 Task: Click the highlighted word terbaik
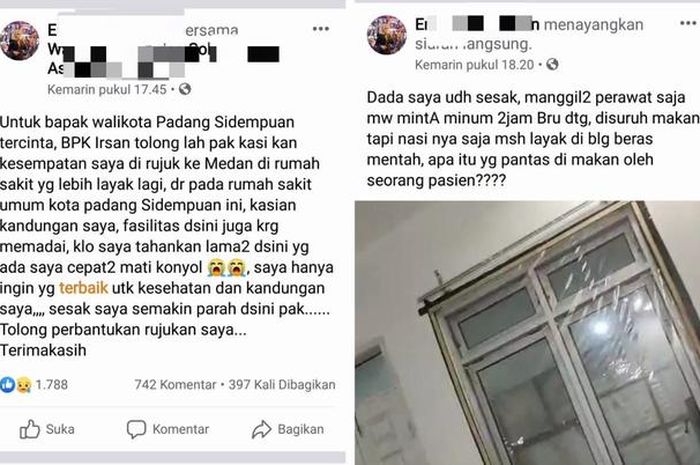pyautogui.click(x=83, y=288)
